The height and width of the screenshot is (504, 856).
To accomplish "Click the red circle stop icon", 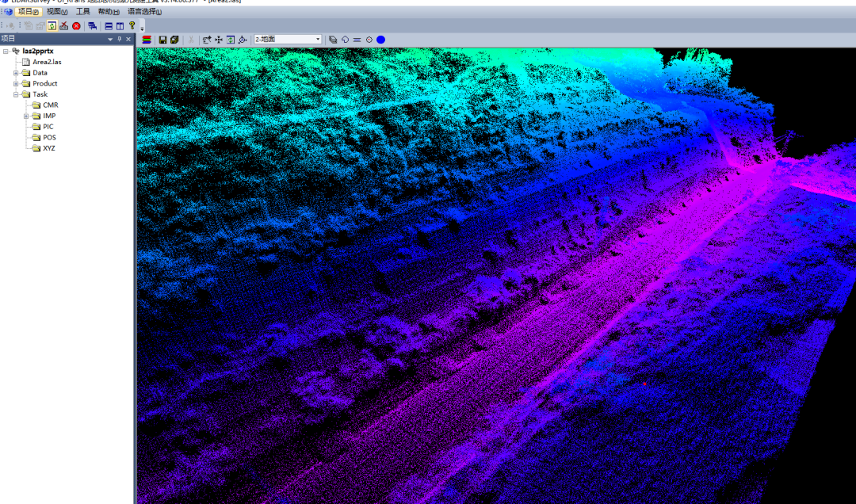I will [76, 25].
